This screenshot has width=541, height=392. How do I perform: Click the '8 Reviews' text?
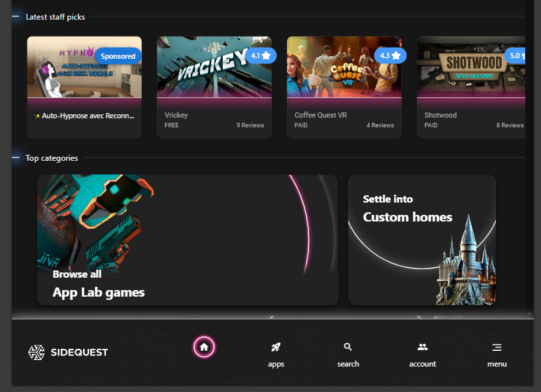point(510,125)
